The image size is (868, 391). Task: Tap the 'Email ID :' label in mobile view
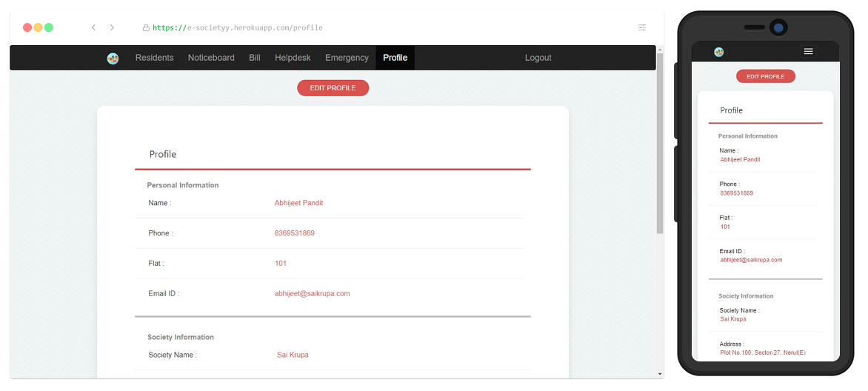pyautogui.click(x=732, y=251)
